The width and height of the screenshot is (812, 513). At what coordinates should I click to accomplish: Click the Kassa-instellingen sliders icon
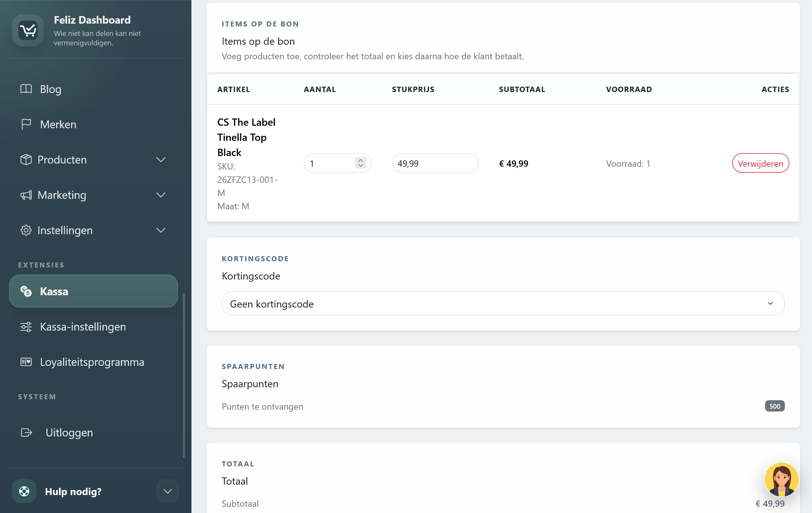(x=26, y=326)
